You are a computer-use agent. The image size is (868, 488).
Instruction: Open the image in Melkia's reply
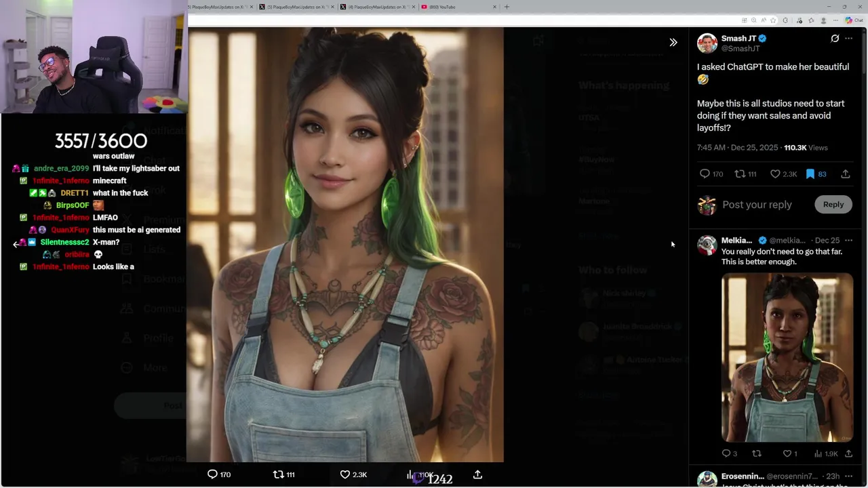pyautogui.click(x=787, y=357)
